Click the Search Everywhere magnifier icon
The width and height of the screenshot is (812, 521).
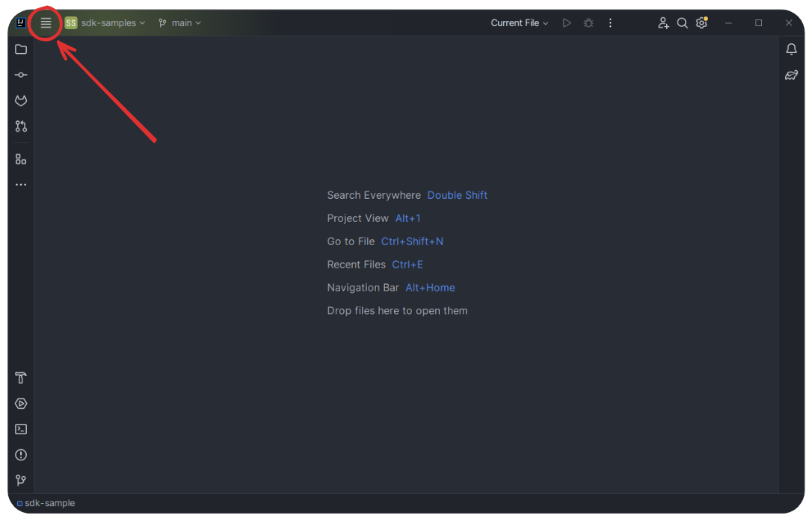coord(682,22)
